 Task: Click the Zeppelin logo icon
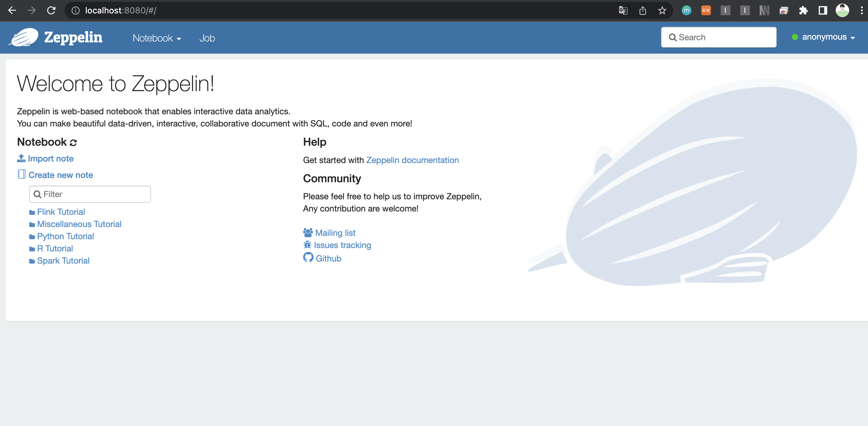click(24, 37)
